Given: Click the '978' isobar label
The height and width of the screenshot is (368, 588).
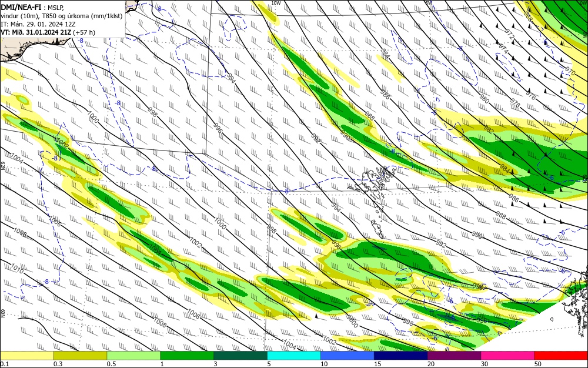Looking at the screenshot, I should [515, 103].
